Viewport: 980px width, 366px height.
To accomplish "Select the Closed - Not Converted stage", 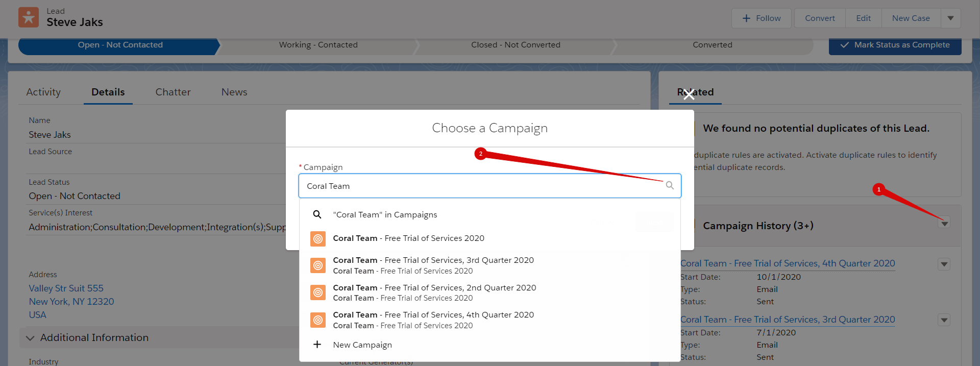I will pyautogui.click(x=516, y=45).
